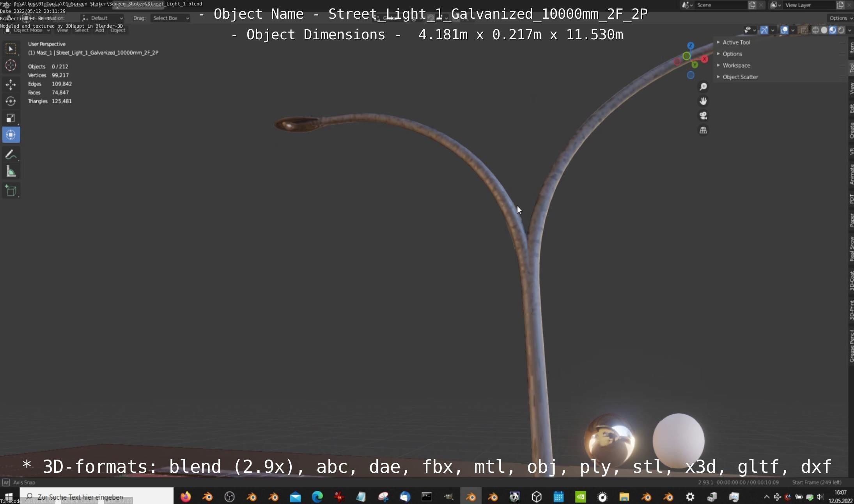Select the Scale tool
The image size is (854, 504).
pos(11,118)
